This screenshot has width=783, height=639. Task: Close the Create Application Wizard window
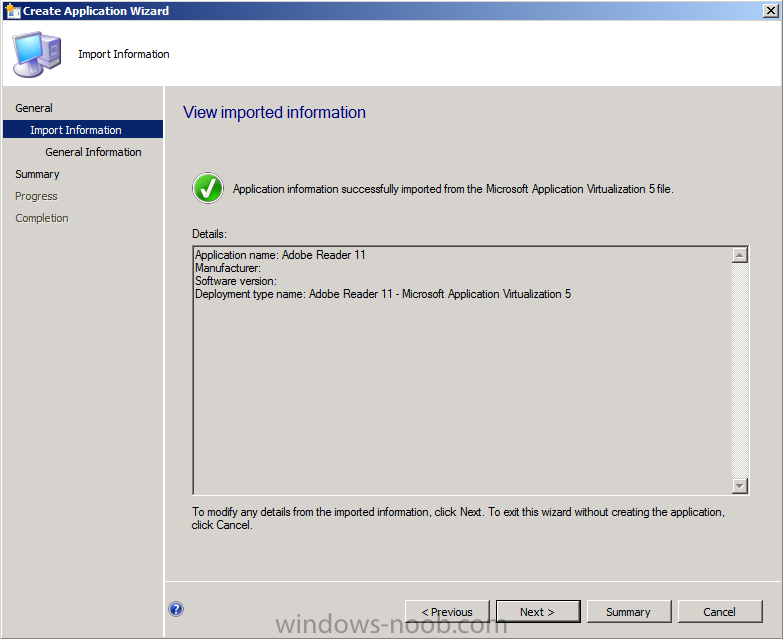(771, 10)
